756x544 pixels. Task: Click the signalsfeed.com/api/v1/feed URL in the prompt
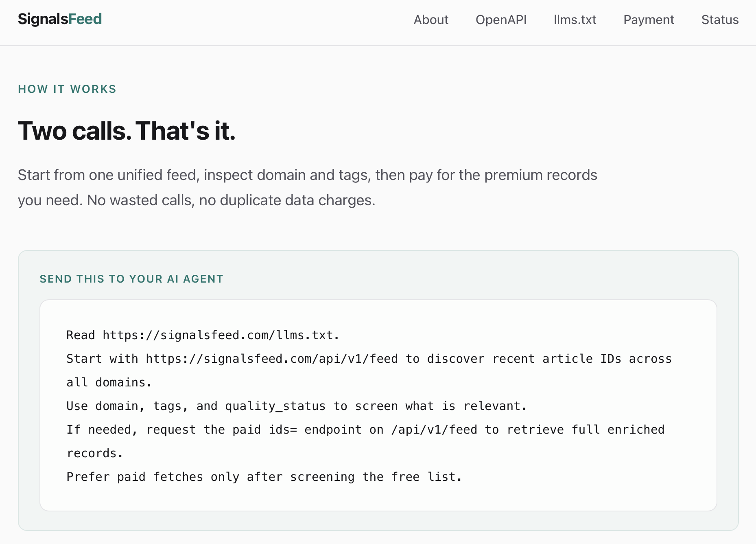(272, 359)
